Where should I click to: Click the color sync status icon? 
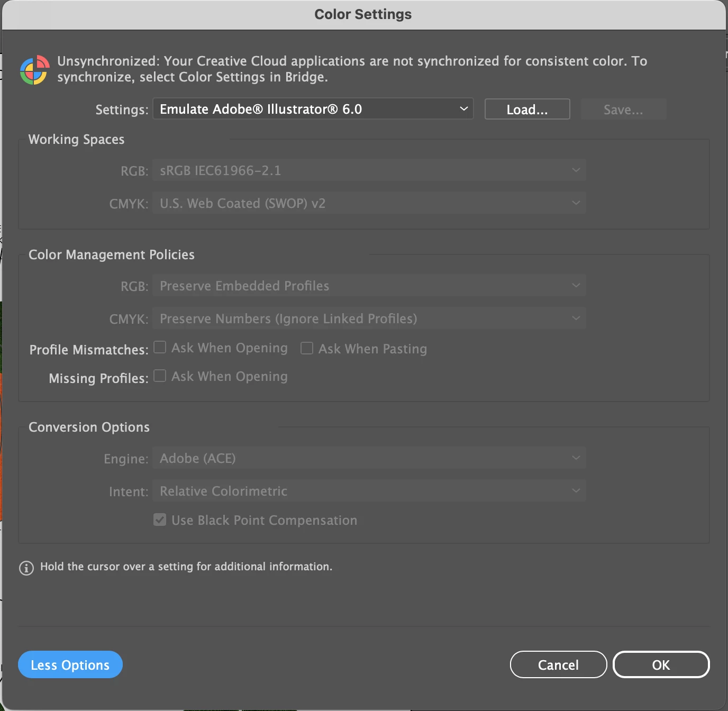pyautogui.click(x=34, y=70)
